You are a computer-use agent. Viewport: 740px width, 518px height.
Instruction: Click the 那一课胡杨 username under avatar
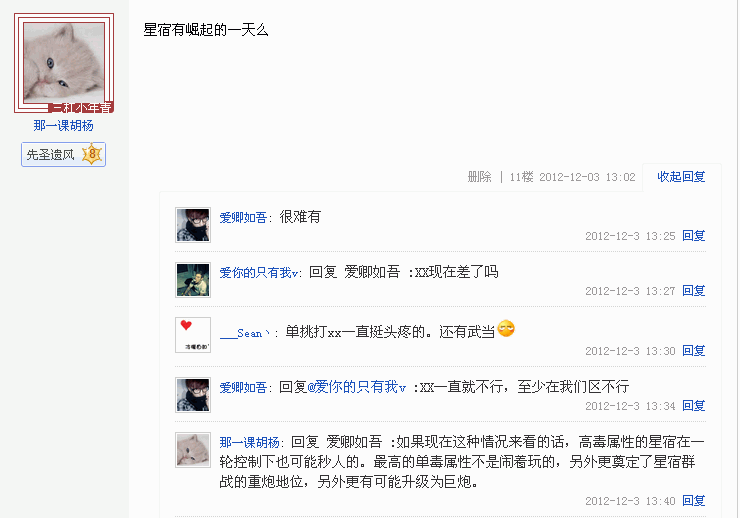point(63,125)
